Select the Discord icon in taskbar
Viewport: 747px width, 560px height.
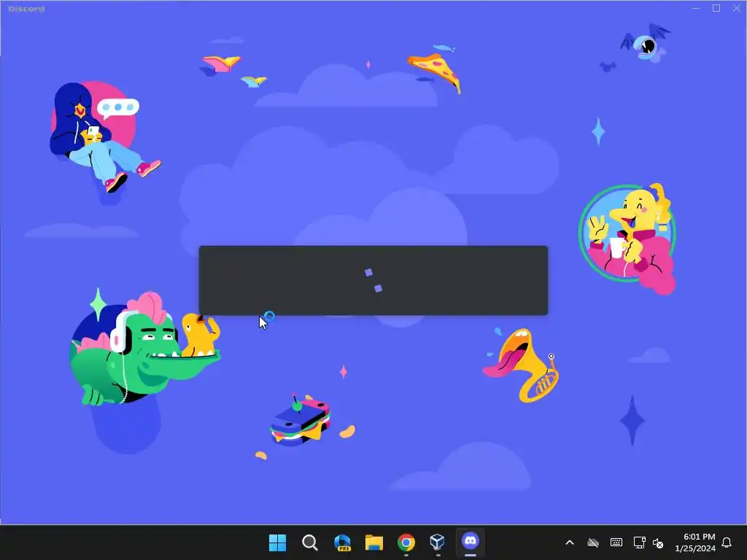click(471, 542)
